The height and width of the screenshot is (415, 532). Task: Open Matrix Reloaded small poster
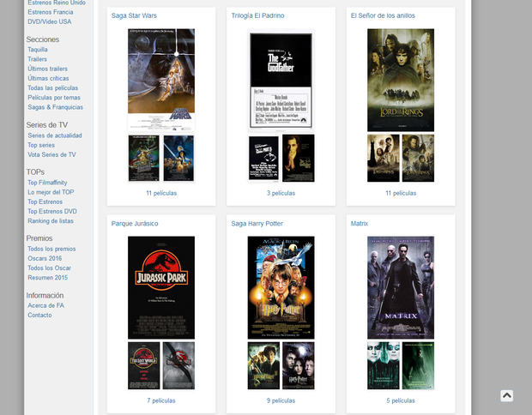coord(384,365)
